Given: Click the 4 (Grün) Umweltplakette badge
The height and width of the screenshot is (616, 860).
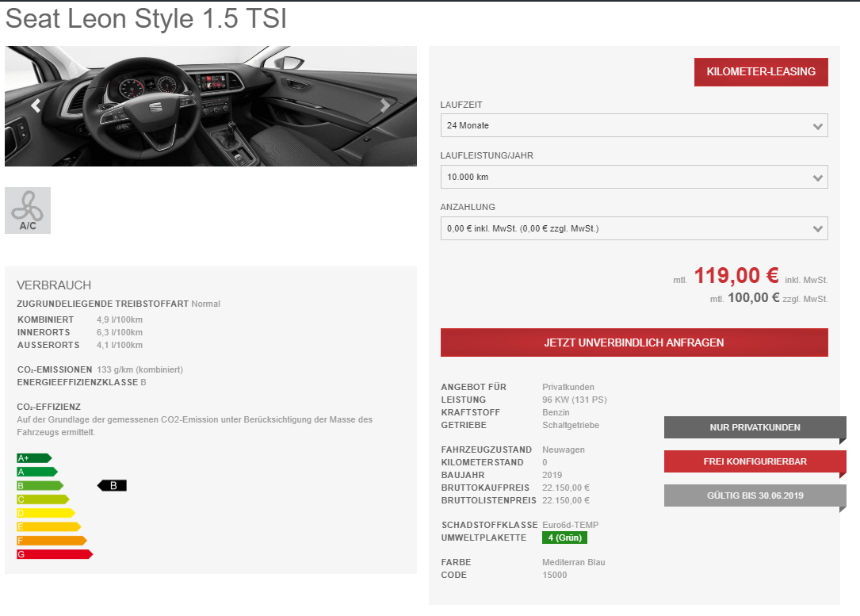Looking at the screenshot, I should pyautogui.click(x=564, y=538).
